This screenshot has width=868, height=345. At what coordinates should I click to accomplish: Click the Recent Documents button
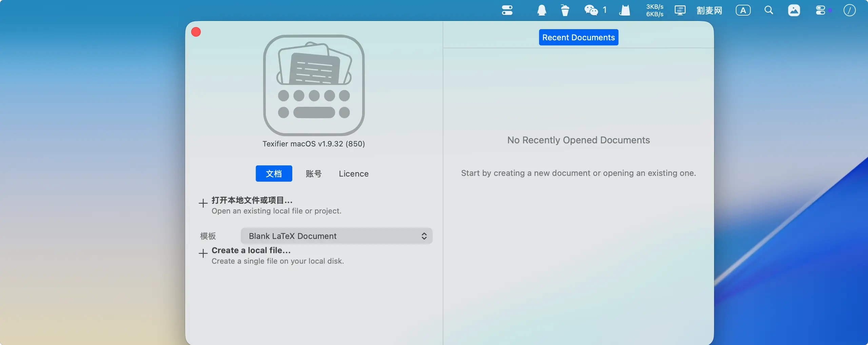(578, 38)
